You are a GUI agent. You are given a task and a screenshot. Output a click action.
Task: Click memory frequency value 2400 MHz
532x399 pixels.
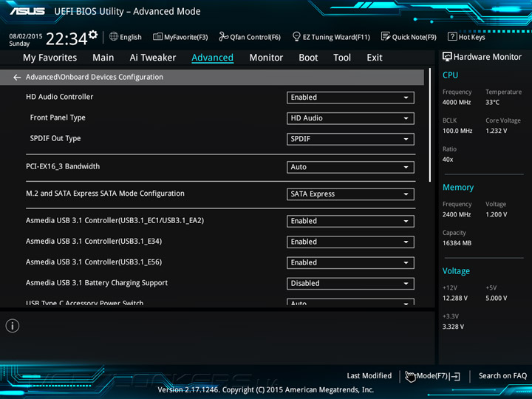(457, 214)
